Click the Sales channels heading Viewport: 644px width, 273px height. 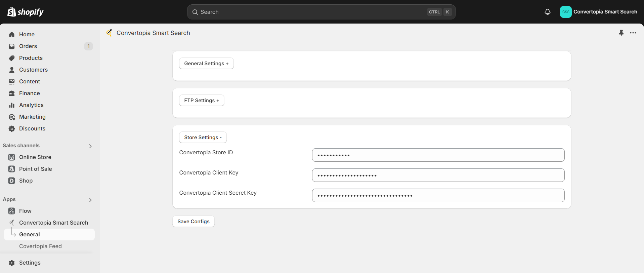pyautogui.click(x=21, y=146)
